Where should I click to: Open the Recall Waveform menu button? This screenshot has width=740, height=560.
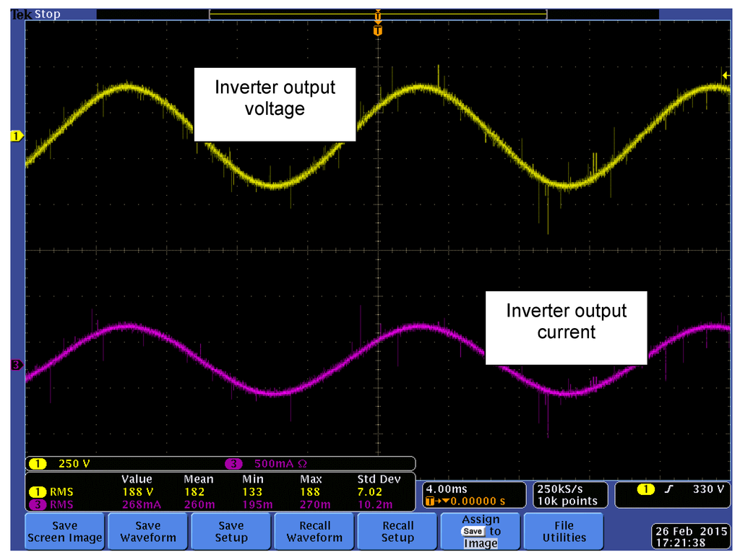[x=314, y=532]
